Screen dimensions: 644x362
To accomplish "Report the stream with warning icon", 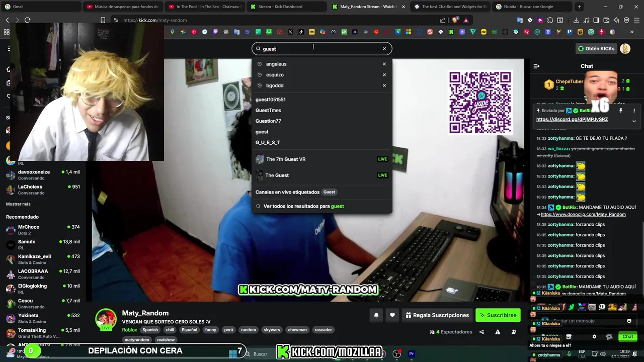I will 498,332.
